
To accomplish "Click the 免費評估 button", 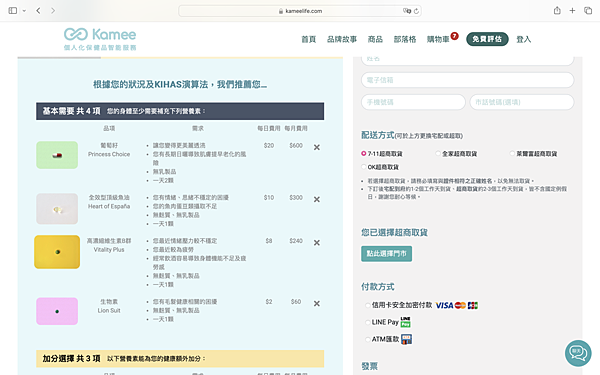I will pyautogui.click(x=487, y=39).
